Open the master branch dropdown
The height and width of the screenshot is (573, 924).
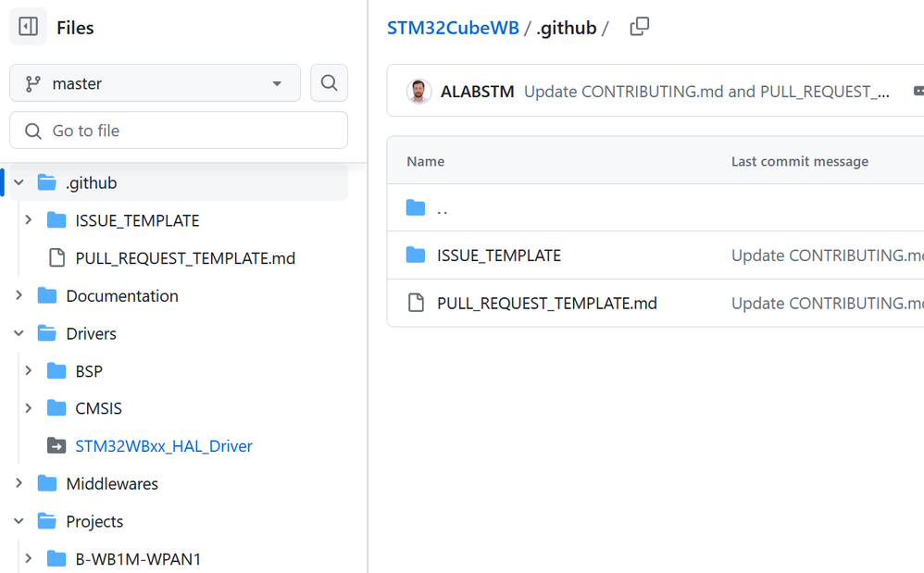click(155, 83)
